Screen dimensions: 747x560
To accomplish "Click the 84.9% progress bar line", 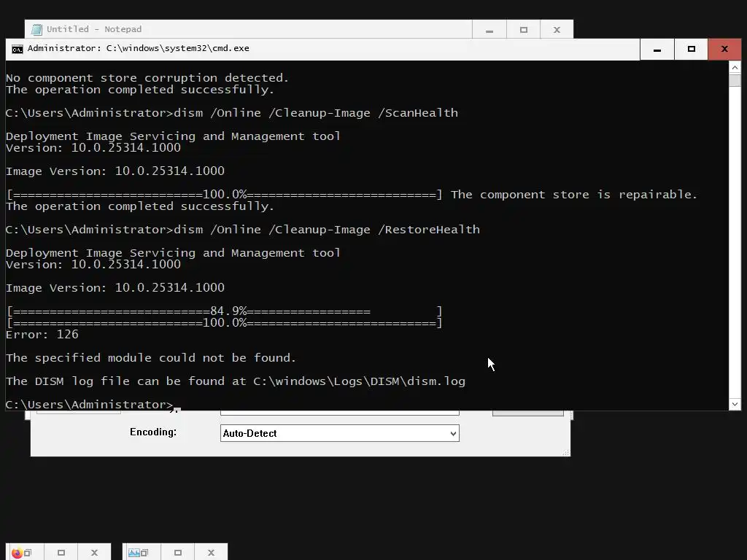I will click(225, 311).
